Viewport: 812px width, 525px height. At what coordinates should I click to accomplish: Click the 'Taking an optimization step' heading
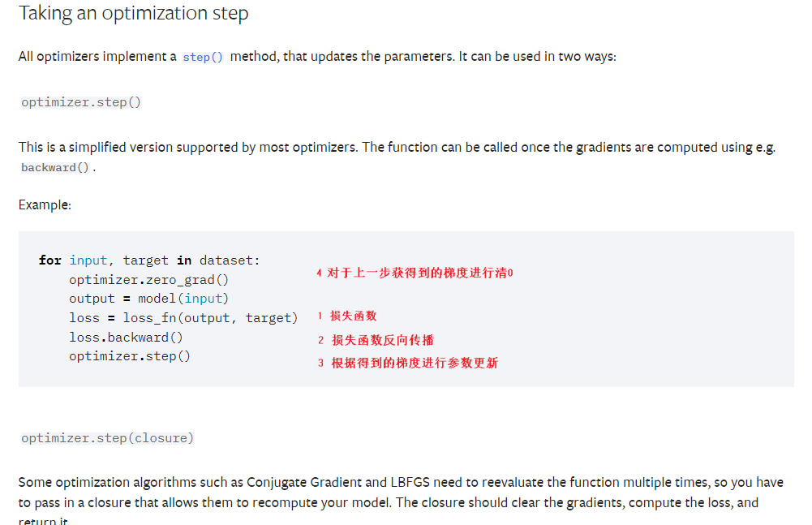pyautogui.click(x=133, y=14)
